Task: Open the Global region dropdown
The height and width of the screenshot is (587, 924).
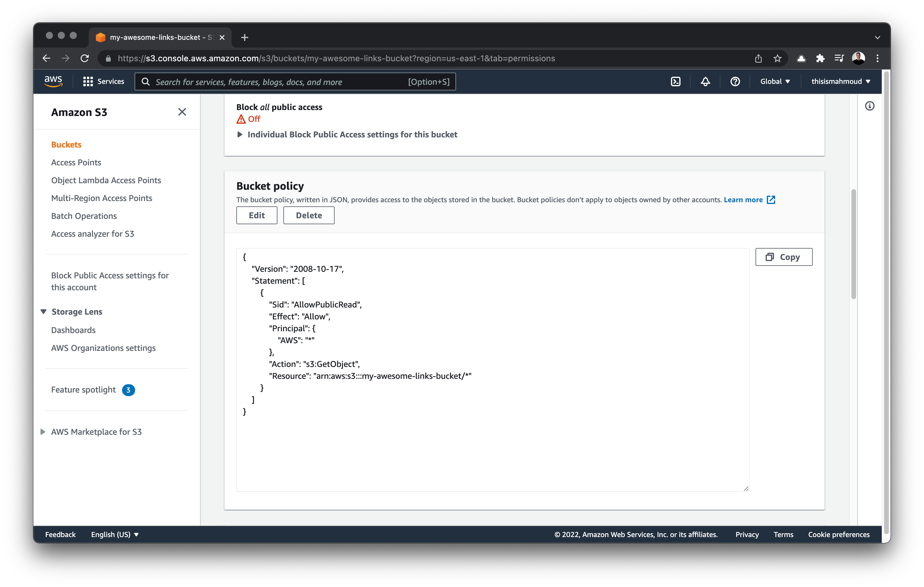Action: (x=776, y=81)
